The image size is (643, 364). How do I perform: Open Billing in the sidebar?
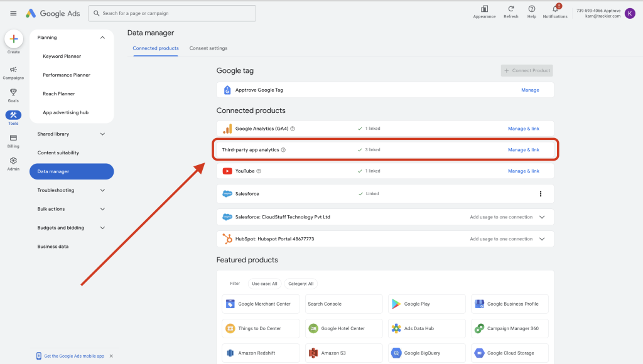pos(13,141)
